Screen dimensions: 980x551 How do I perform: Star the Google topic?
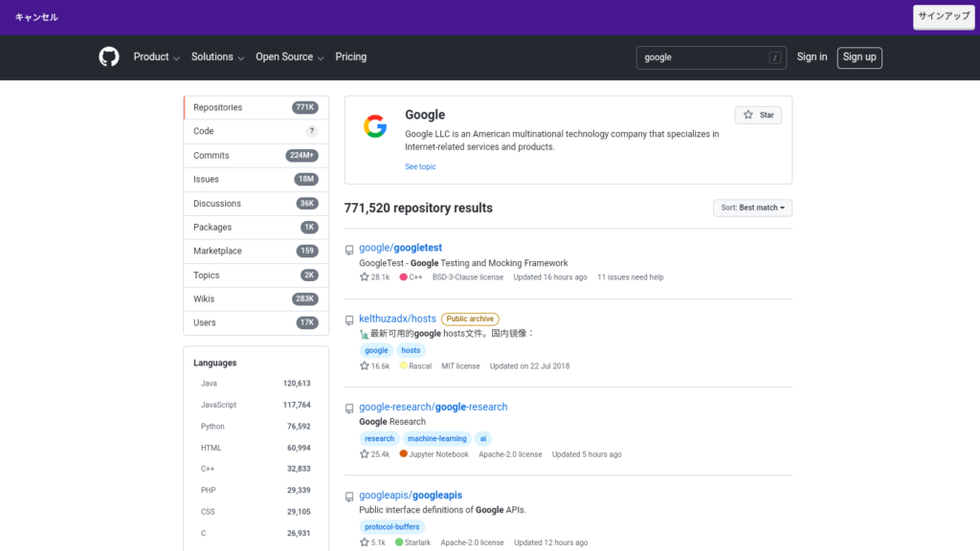point(758,115)
